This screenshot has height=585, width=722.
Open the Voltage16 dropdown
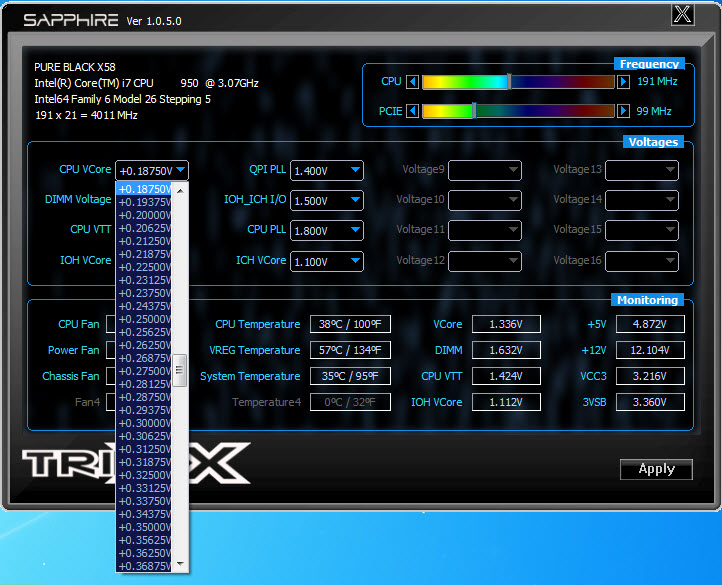point(641,261)
